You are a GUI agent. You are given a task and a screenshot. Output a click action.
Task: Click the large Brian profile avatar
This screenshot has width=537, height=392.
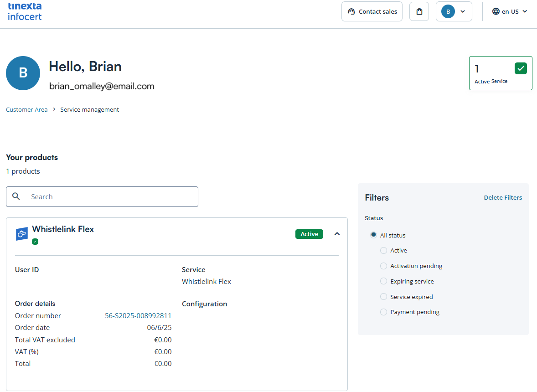pos(23,73)
